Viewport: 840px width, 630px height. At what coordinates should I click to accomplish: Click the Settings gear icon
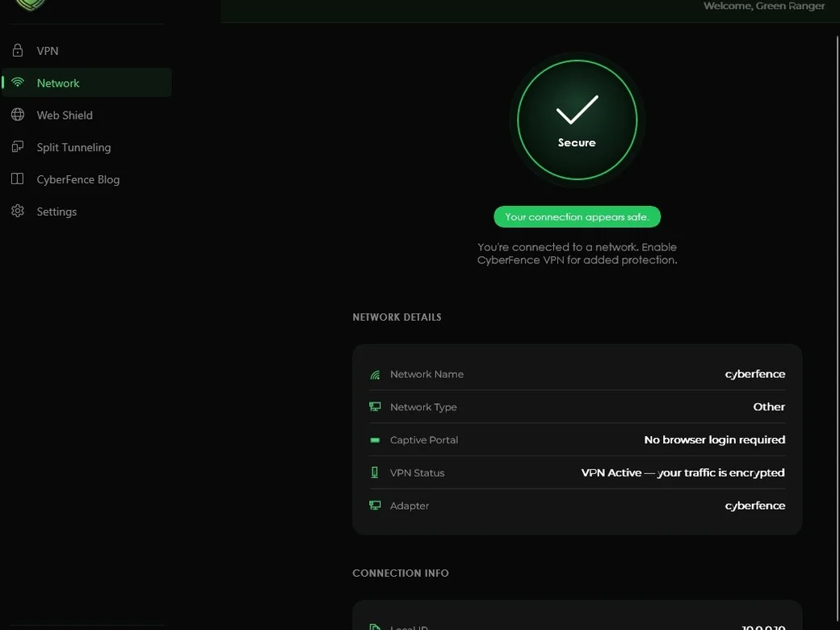18,211
